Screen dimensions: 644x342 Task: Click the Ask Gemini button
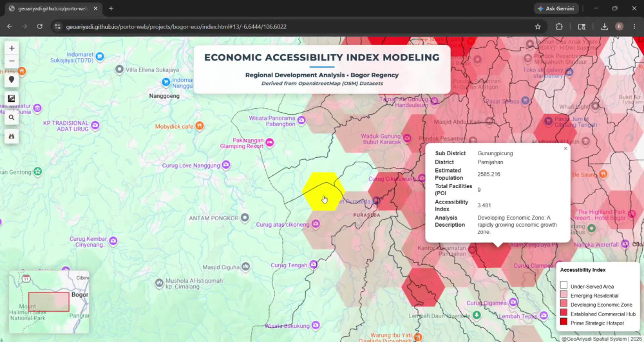click(556, 8)
